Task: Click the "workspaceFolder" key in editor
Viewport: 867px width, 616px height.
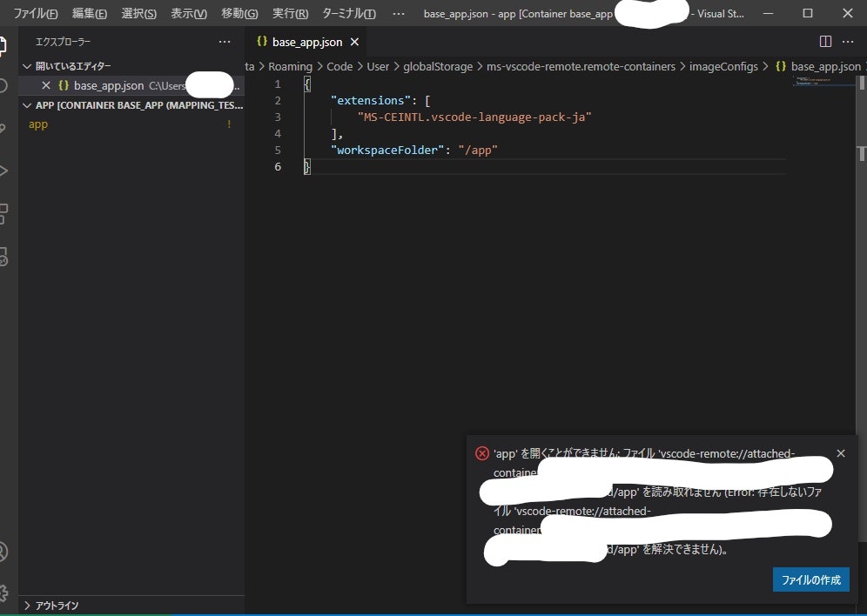Action: pos(387,151)
